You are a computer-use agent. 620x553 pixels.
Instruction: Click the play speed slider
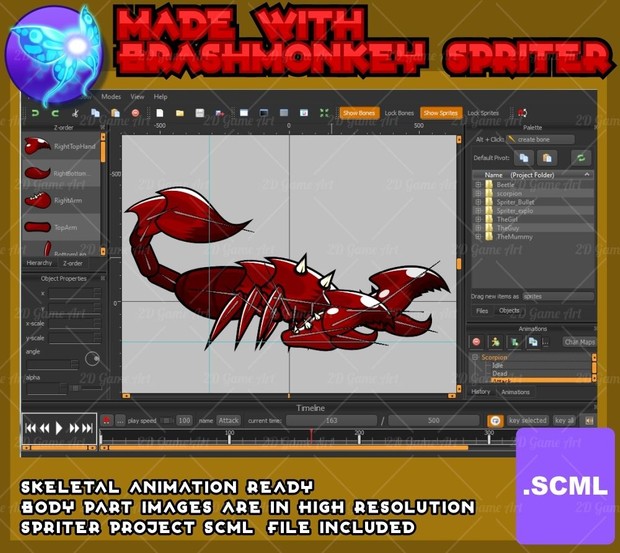tap(167, 421)
